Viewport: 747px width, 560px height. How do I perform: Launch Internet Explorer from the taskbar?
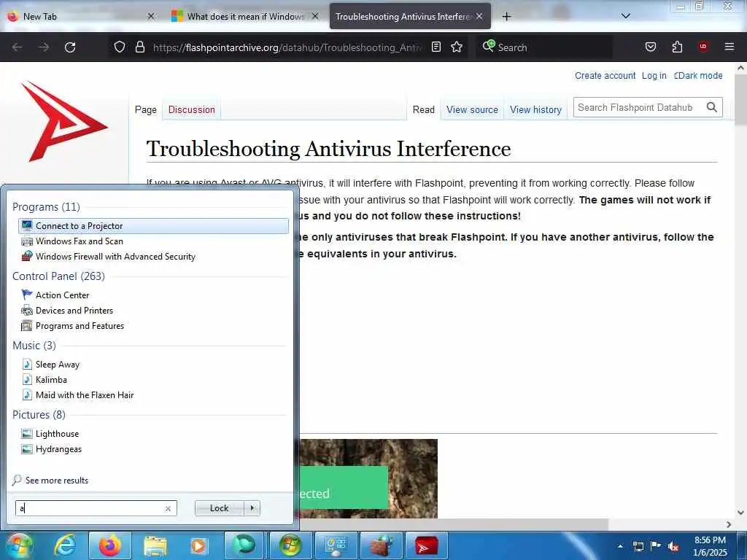click(64, 545)
